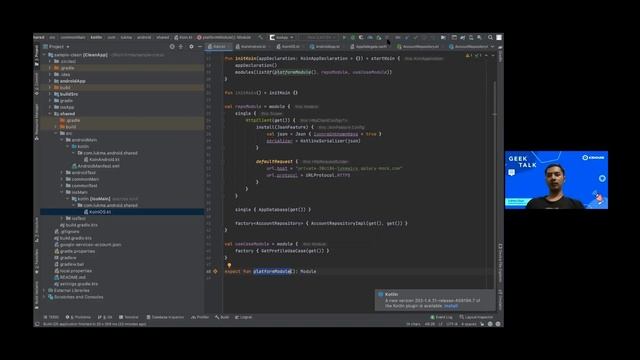Open Project panel gear options
Image resolution: width=640 pixels, height=360 pixels.
tap(191, 47)
